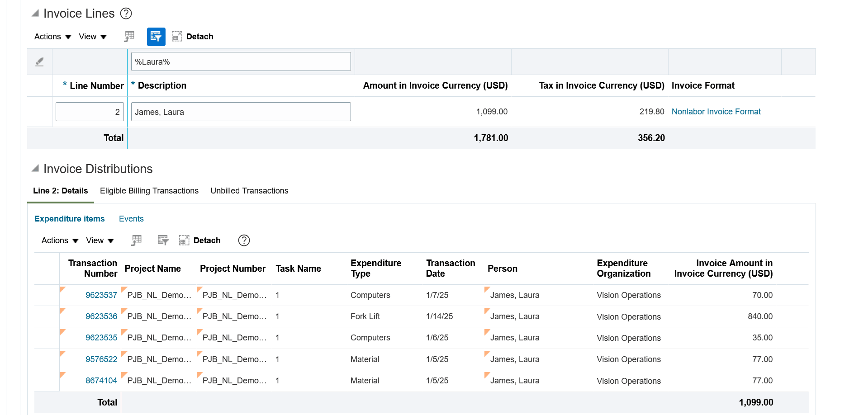Select invoice amount 70.00 cell
The width and height of the screenshot is (868, 415).
pyautogui.click(x=763, y=295)
